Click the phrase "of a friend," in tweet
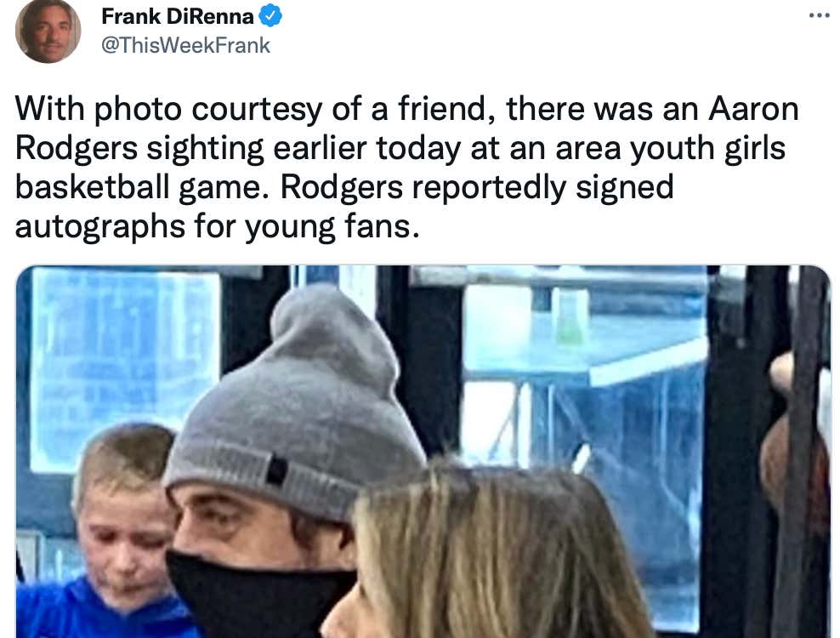This screenshot has width=840, height=638. (413, 109)
